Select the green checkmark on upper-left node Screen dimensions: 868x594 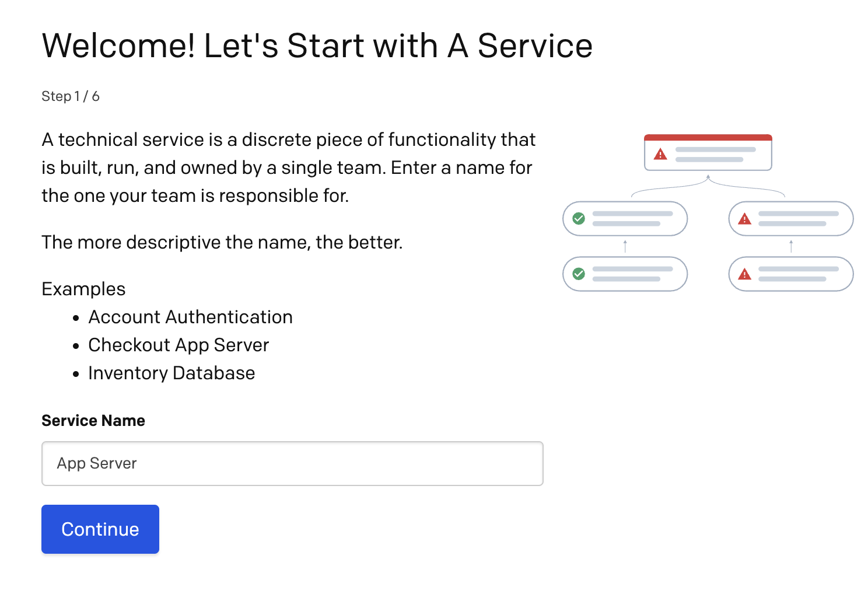579,219
